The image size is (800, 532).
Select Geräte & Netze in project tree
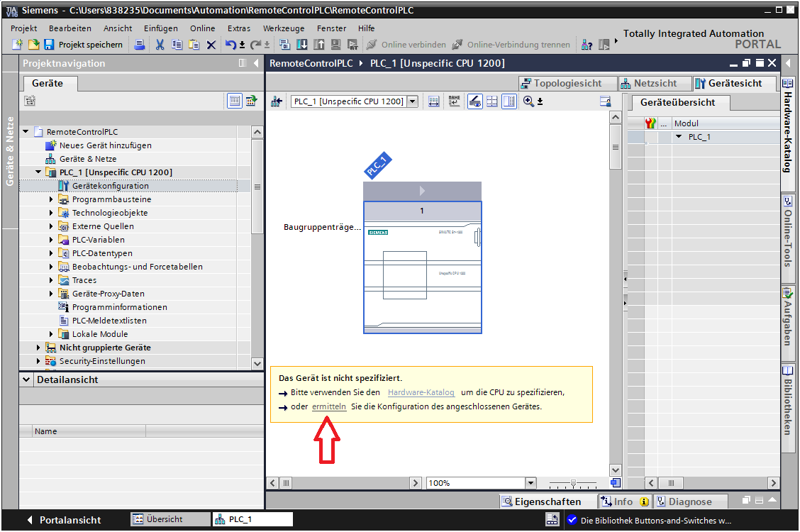point(88,159)
